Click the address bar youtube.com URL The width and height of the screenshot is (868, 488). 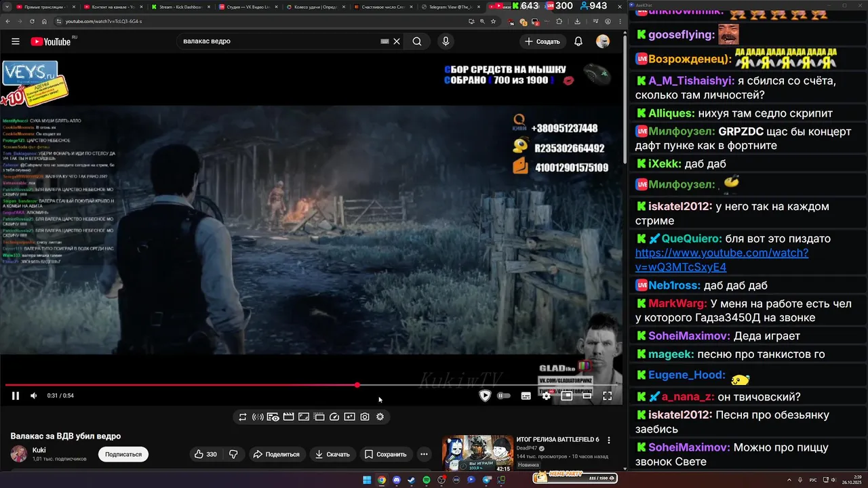(x=104, y=21)
